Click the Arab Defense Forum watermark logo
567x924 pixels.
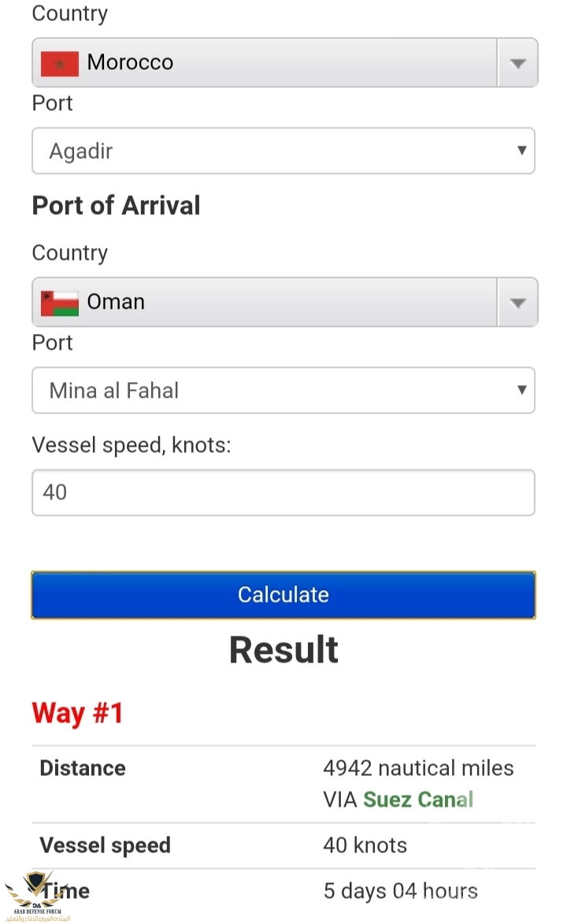coord(38,896)
